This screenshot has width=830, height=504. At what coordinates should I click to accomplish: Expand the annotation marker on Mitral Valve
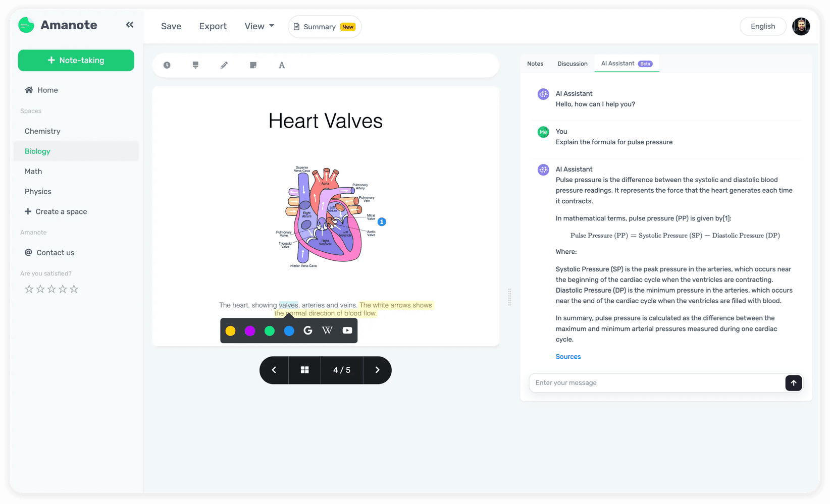[x=382, y=221]
